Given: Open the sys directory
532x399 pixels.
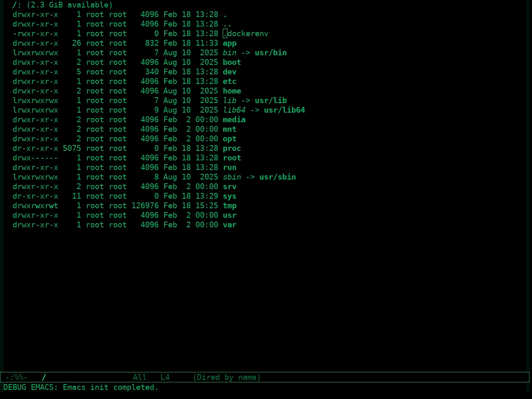Looking at the screenshot, I should click(x=229, y=196).
